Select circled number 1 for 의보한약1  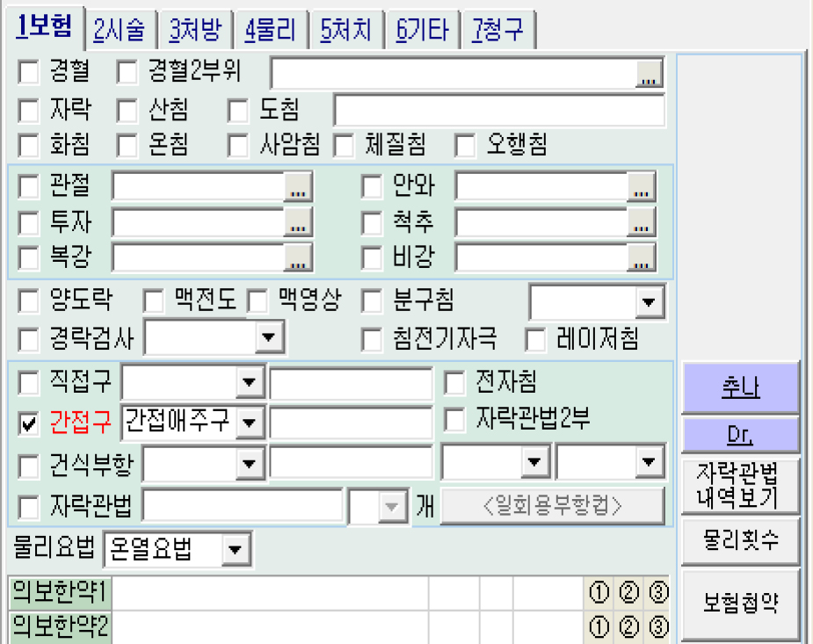599,594
